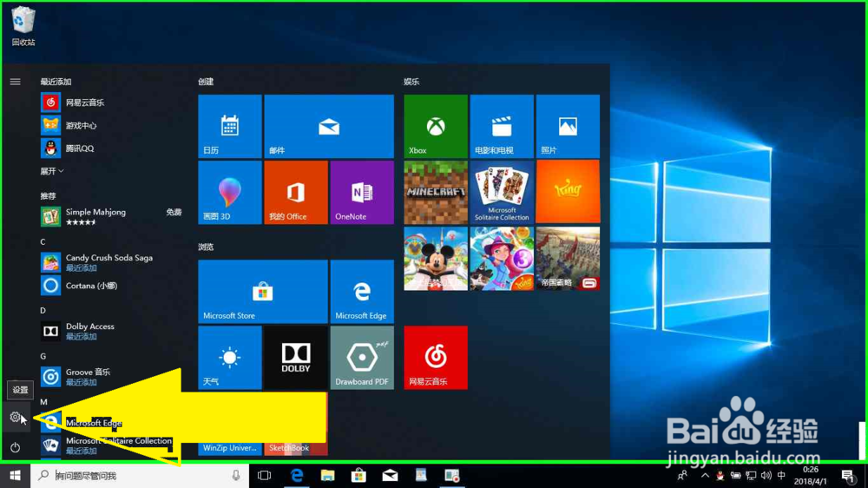Open the Calendar (日历) tile
Image resolution: width=868 pixels, height=488 pixels.
pyautogui.click(x=230, y=126)
